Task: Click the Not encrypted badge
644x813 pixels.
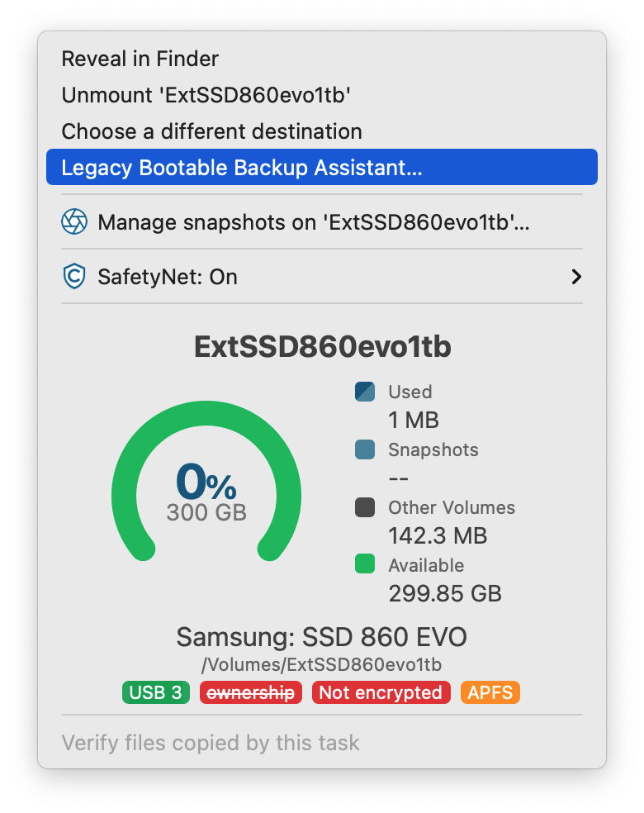Action: (381, 692)
